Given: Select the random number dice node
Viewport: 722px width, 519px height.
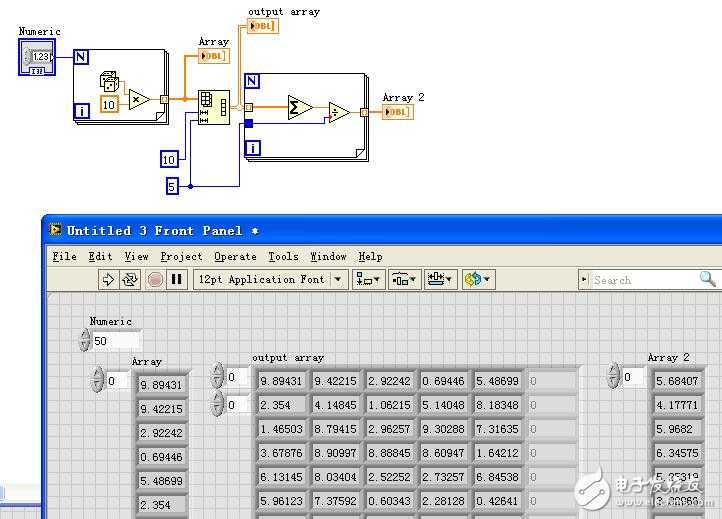Looking at the screenshot, I should pos(109,81).
